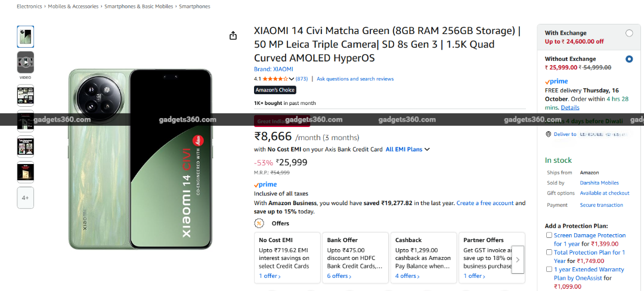
Task: Expand the 6 offers Bank Offer link
Action: pos(339,276)
